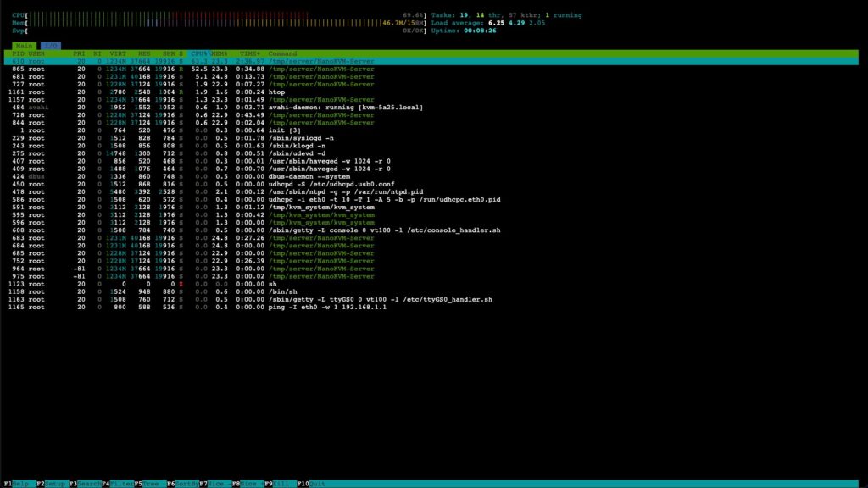This screenshot has height=488, width=868.
Task: Select the dbus-daemon --system row
Action: (431, 177)
